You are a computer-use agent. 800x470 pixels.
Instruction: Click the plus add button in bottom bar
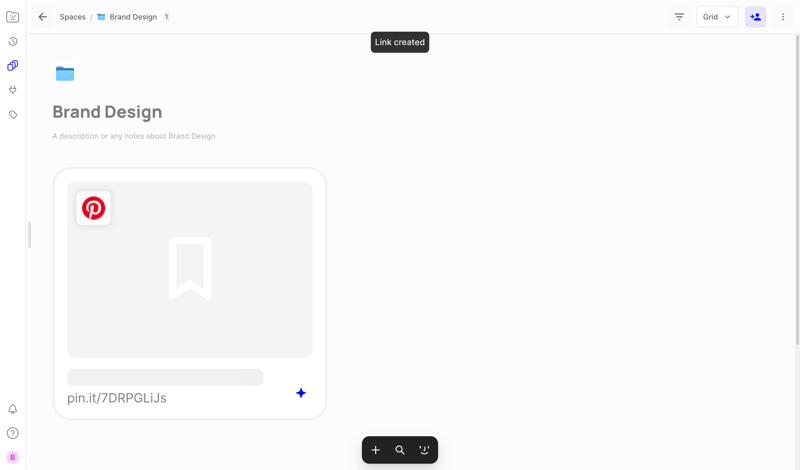(x=376, y=450)
